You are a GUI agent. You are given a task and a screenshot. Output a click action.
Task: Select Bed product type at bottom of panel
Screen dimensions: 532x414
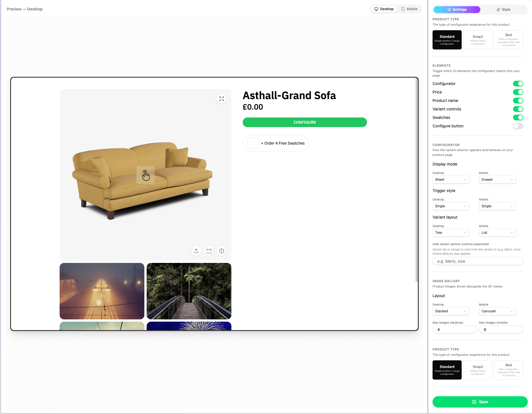click(x=509, y=370)
